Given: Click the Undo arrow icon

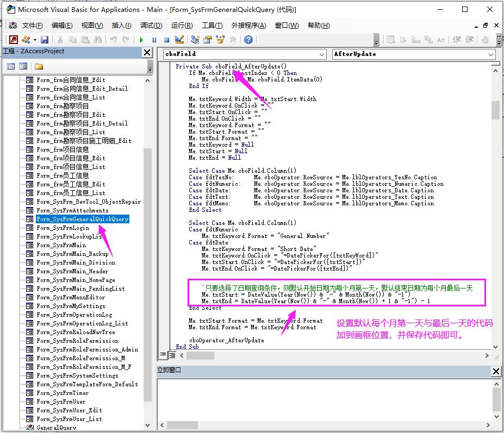Looking at the screenshot, I should pyautogui.click(x=114, y=40).
